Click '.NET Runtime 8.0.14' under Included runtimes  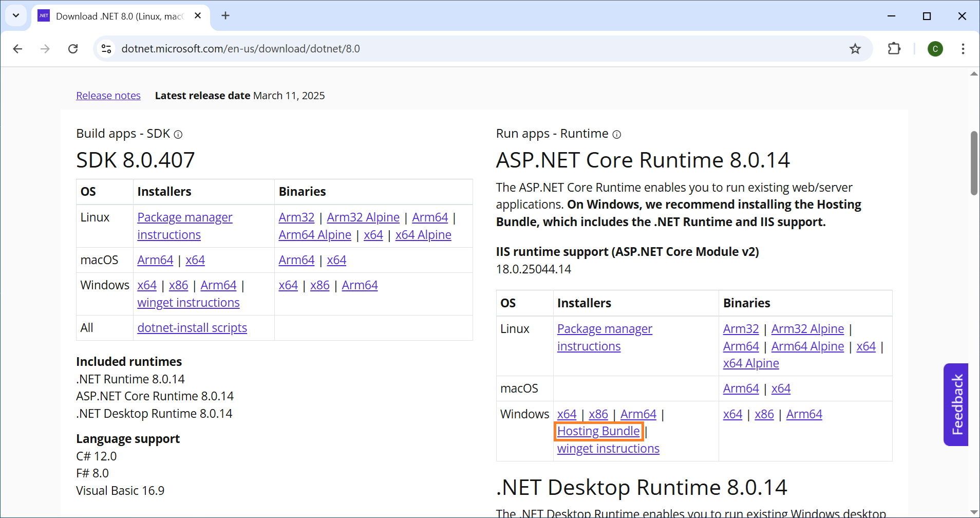(x=130, y=379)
